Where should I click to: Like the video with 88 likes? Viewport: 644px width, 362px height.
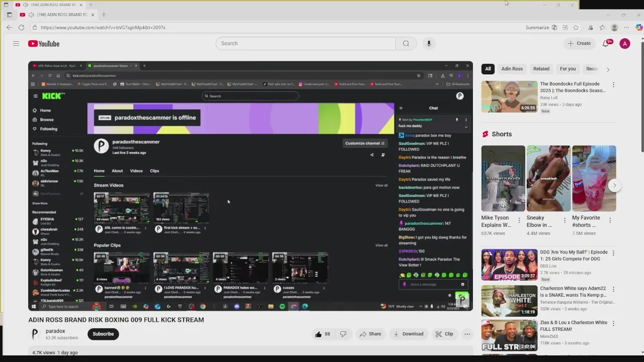point(323,334)
